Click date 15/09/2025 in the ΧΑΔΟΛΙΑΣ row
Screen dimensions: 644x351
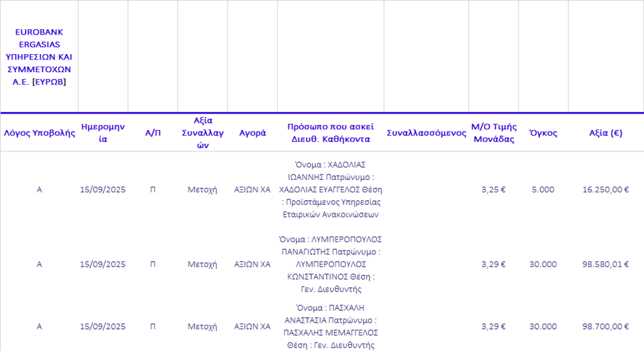(x=102, y=190)
